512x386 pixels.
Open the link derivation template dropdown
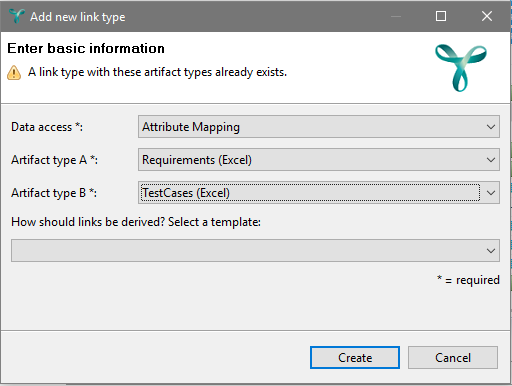point(255,250)
